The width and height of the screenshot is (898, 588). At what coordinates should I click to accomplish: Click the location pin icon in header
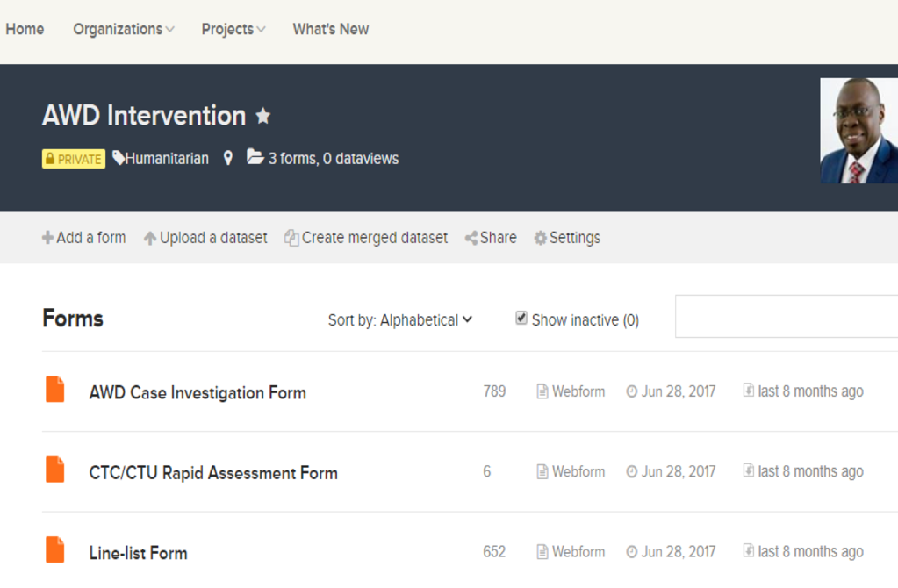point(228,158)
